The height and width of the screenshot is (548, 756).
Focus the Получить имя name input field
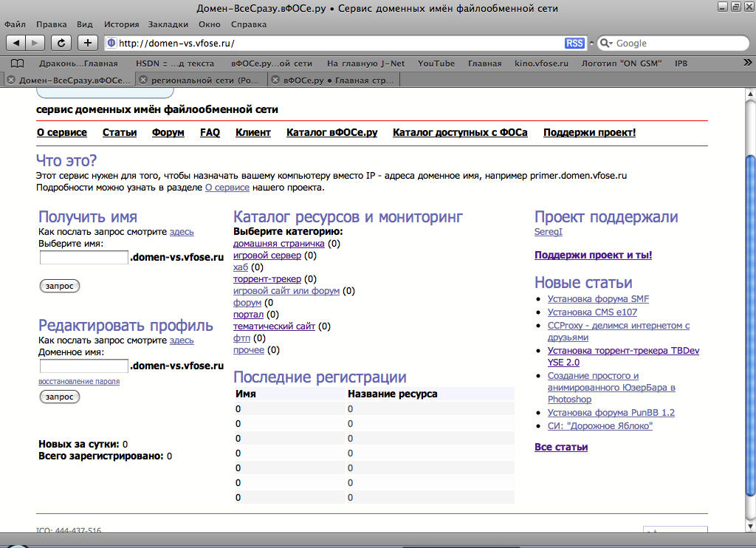83,258
